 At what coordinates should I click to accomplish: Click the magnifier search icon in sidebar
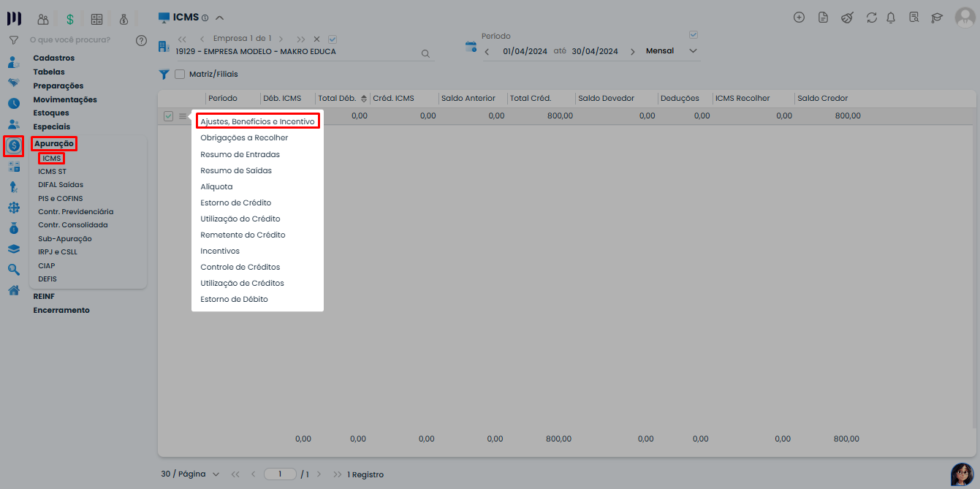(13, 270)
